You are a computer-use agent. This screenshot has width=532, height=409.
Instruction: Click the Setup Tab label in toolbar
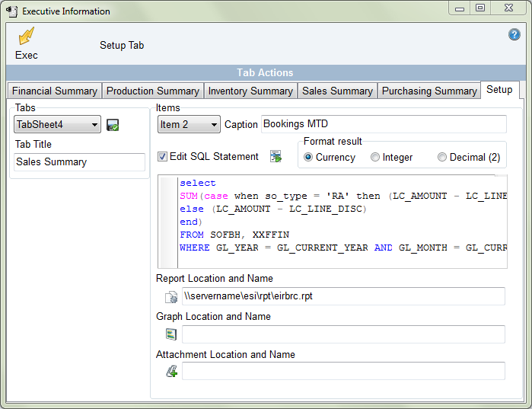(122, 45)
